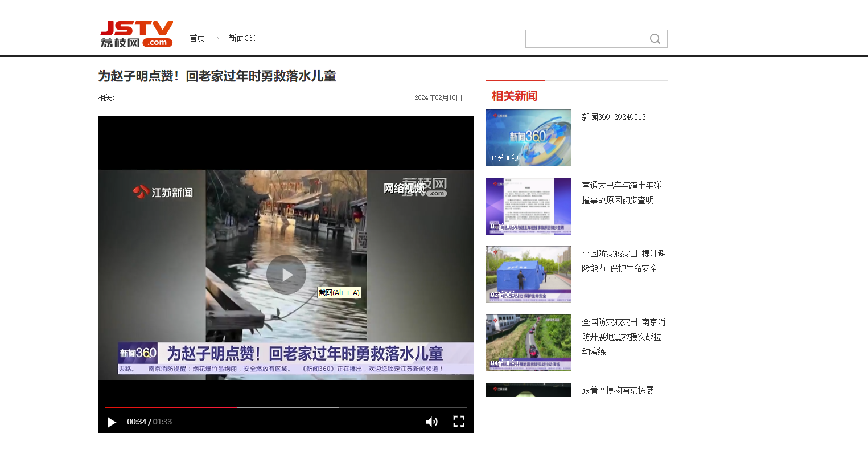
Task: Open the 南通大巴车 crash news thumbnail
Action: [528, 206]
